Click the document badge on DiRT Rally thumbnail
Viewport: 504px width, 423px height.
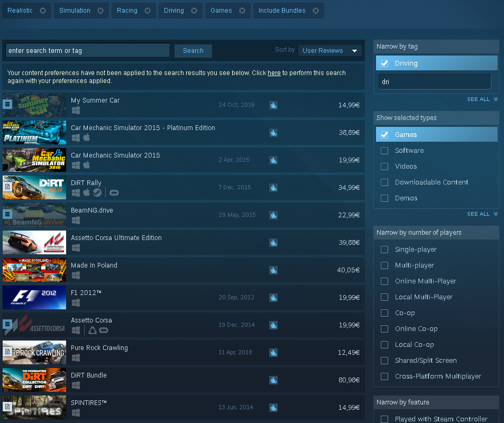[x=7, y=187]
